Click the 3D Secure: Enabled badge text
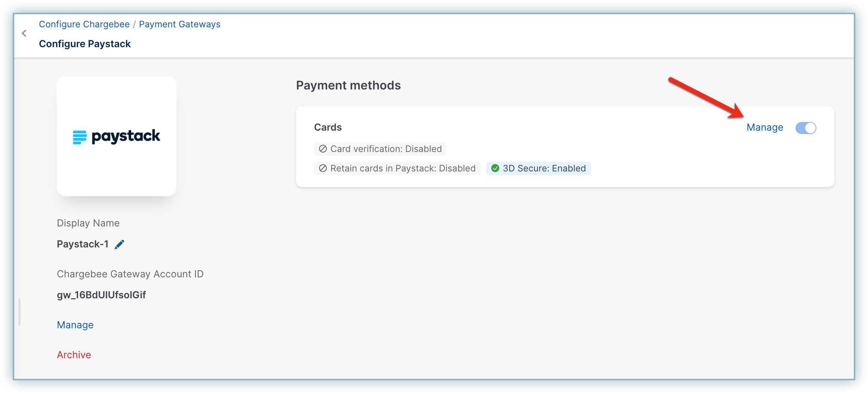868x393 pixels. click(544, 168)
